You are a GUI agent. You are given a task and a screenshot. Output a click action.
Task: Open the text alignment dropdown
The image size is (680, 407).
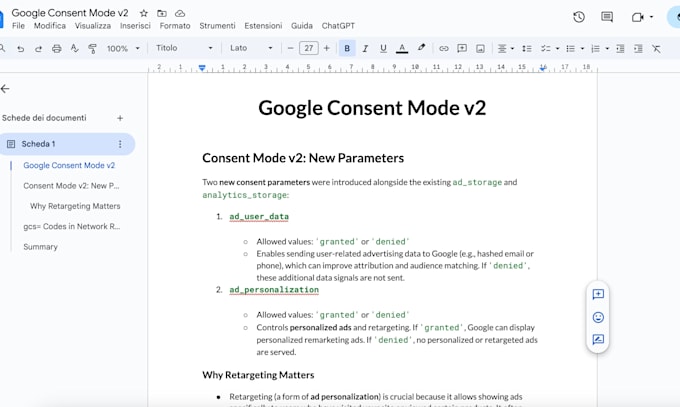click(505, 49)
